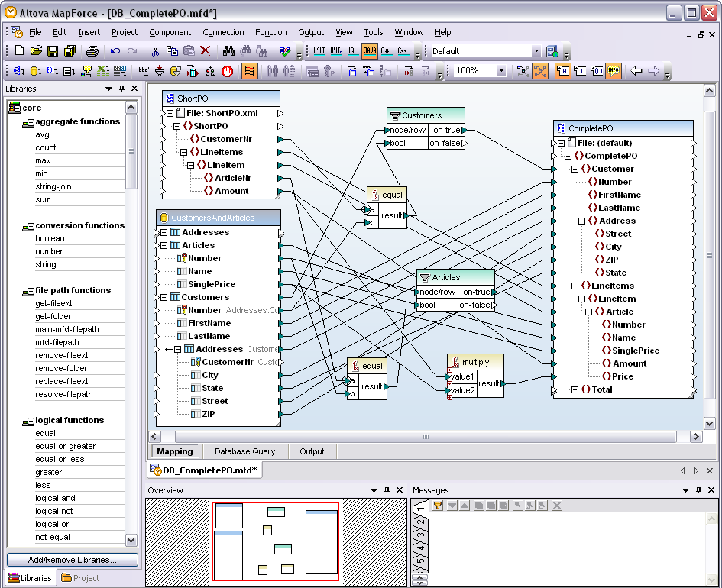Switch to the Database Query tab
Viewport: 722px width, 588px height.
[245, 451]
